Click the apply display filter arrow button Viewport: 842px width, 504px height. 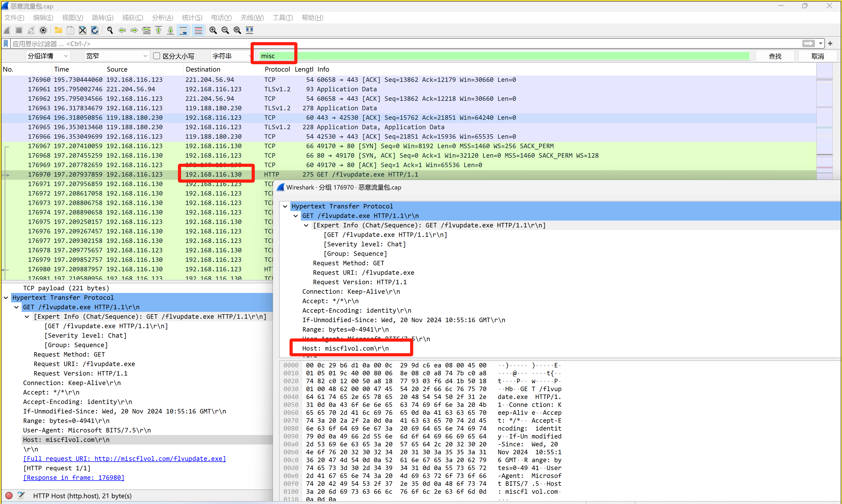[808, 43]
